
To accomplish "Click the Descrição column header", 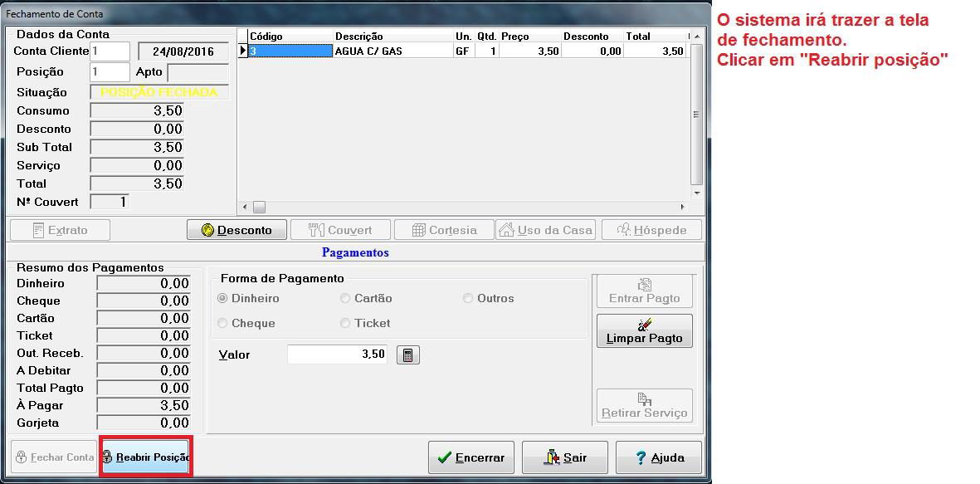I will [393, 37].
